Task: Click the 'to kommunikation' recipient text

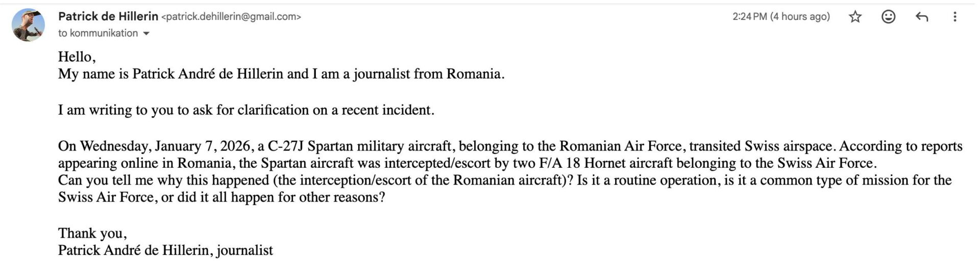Action: pos(98,33)
